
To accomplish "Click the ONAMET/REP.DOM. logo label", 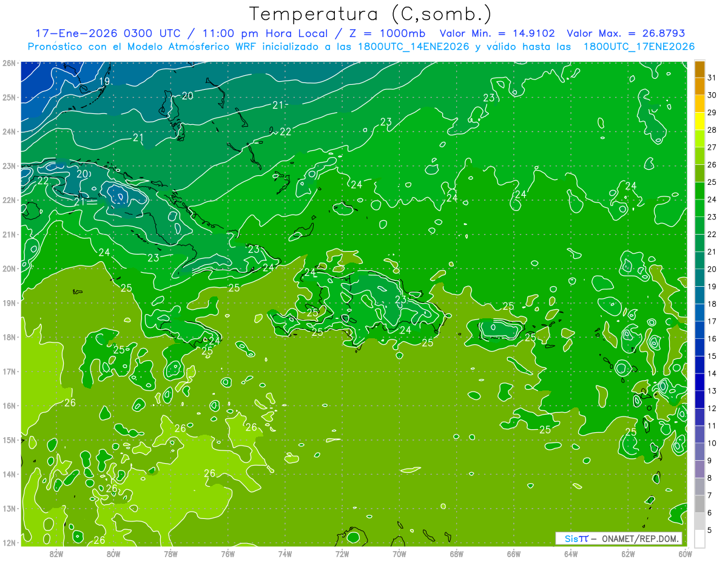I will pos(619,538).
